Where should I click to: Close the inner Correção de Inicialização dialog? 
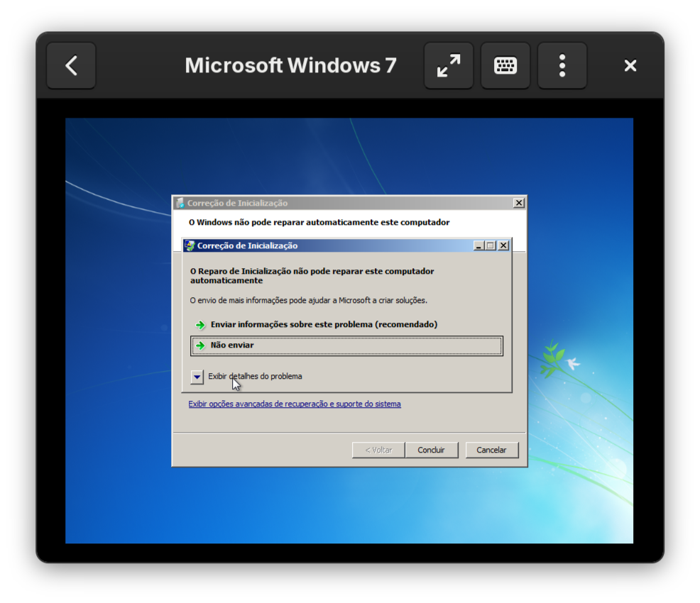point(503,245)
